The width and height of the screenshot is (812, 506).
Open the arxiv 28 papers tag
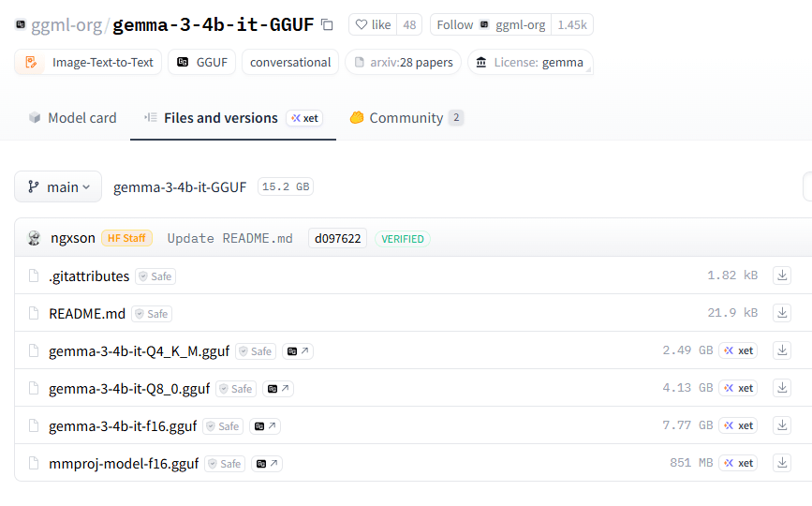click(403, 62)
